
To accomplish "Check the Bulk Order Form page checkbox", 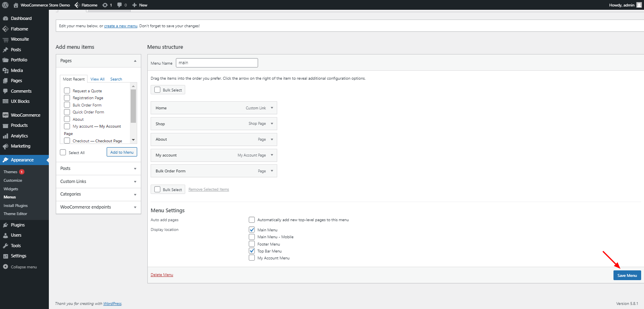I will click(67, 105).
